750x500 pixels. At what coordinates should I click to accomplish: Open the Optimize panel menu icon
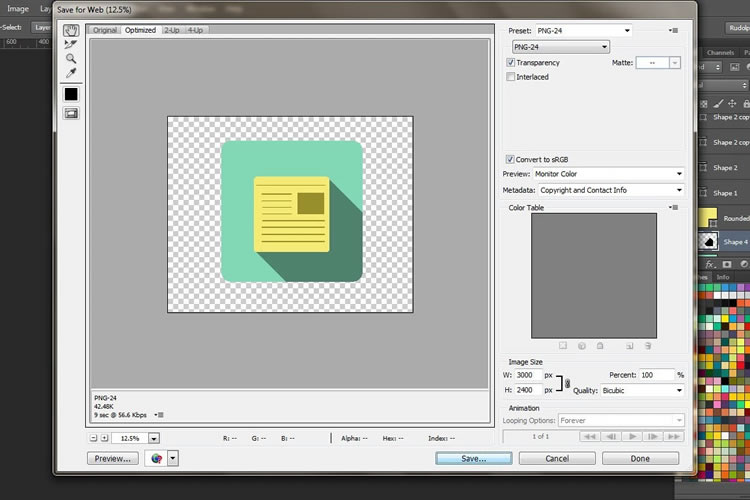click(x=675, y=31)
